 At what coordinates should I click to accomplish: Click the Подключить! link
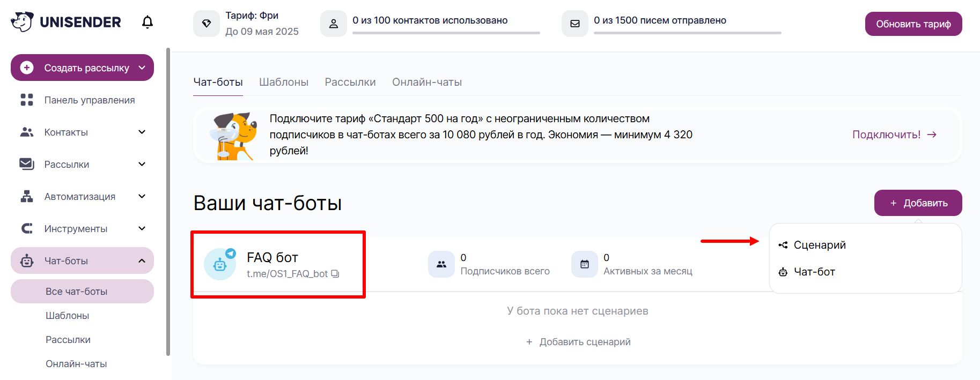[894, 135]
